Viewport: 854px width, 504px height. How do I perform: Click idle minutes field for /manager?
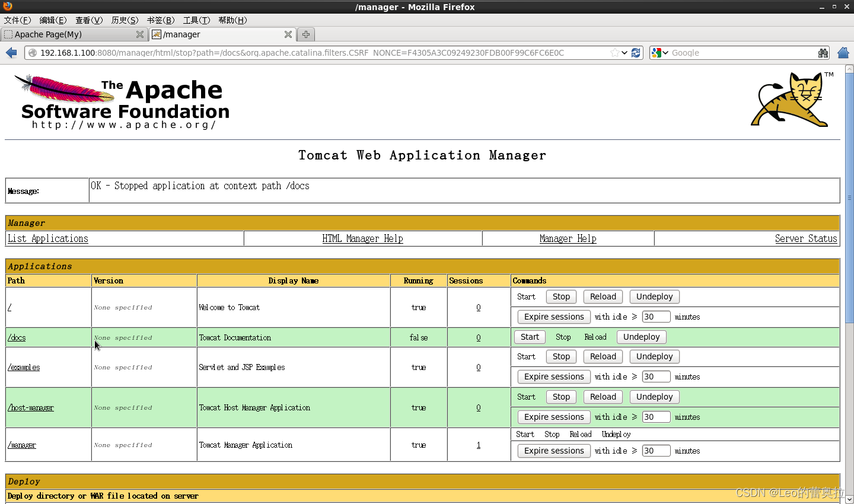pyautogui.click(x=656, y=451)
